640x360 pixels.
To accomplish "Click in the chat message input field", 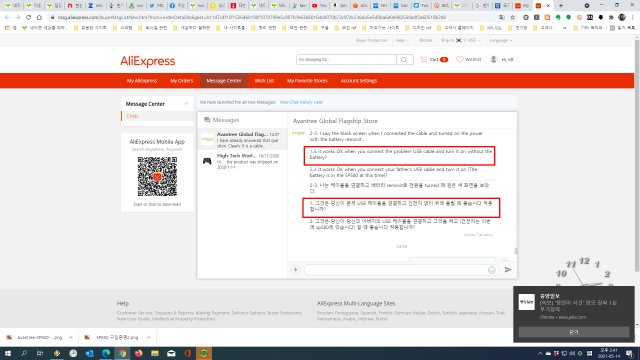I will tap(395, 270).
